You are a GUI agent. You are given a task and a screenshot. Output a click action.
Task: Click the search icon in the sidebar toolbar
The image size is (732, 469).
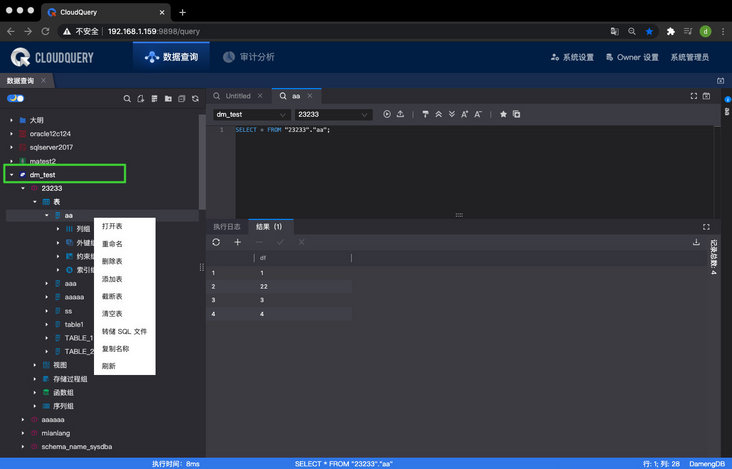click(x=127, y=99)
